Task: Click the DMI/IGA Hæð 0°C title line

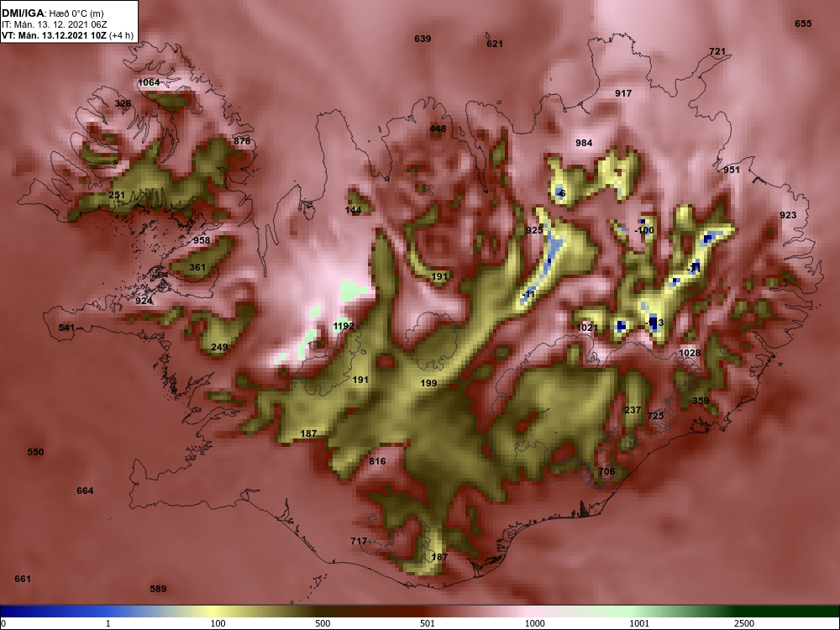Action: [53, 13]
